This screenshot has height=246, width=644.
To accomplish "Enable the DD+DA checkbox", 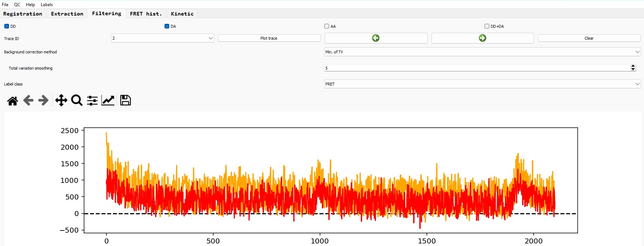I will pos(487,26).
